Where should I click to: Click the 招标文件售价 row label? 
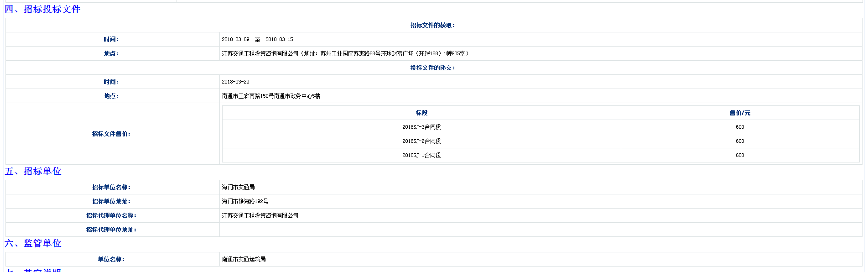(111, 134)
